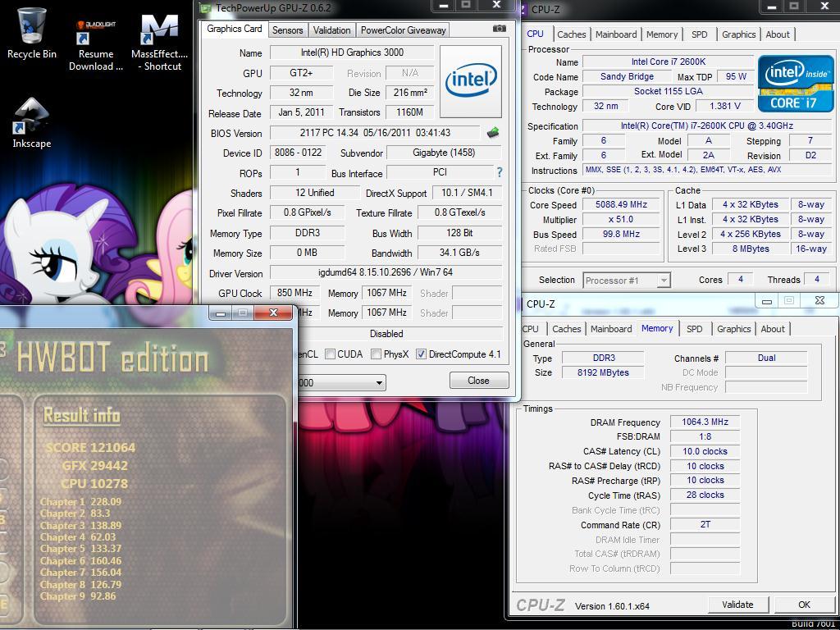Open the SPD tab in upper CPU-Z window
This screenshot has height=630, width=840.
(699, 34)
